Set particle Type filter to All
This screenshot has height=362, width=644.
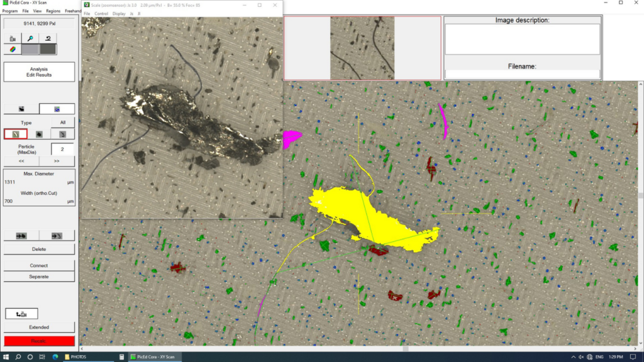point(62,123)
